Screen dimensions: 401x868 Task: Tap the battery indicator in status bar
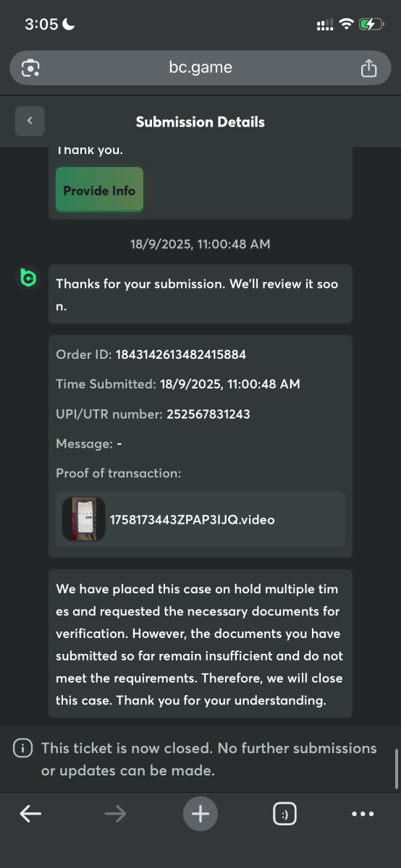pyautogui.click(x=371, y=24)
